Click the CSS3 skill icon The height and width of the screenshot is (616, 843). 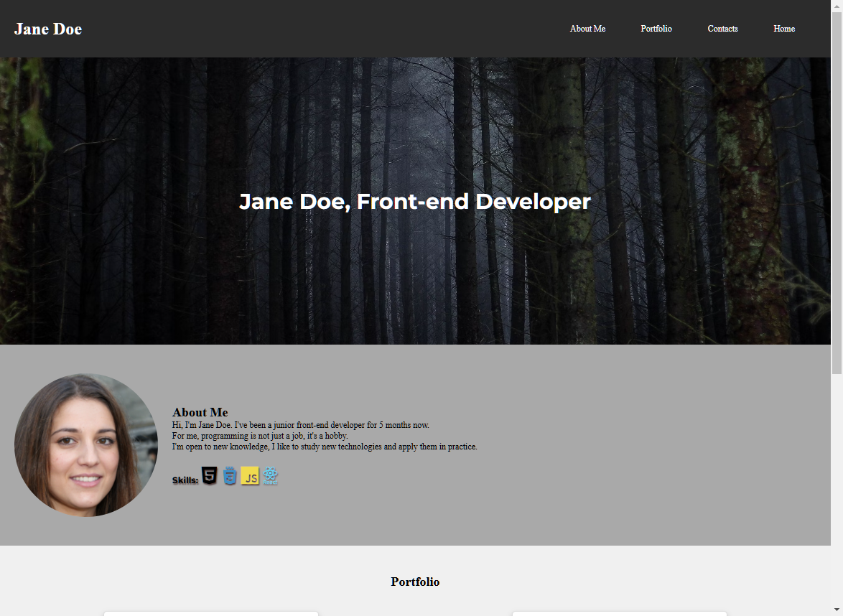pyautogui.click(x=230, y=476)
